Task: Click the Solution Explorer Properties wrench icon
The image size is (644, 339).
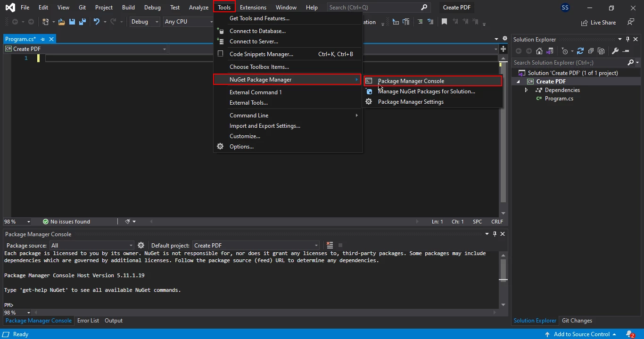Action: click(x=615, y=51)
